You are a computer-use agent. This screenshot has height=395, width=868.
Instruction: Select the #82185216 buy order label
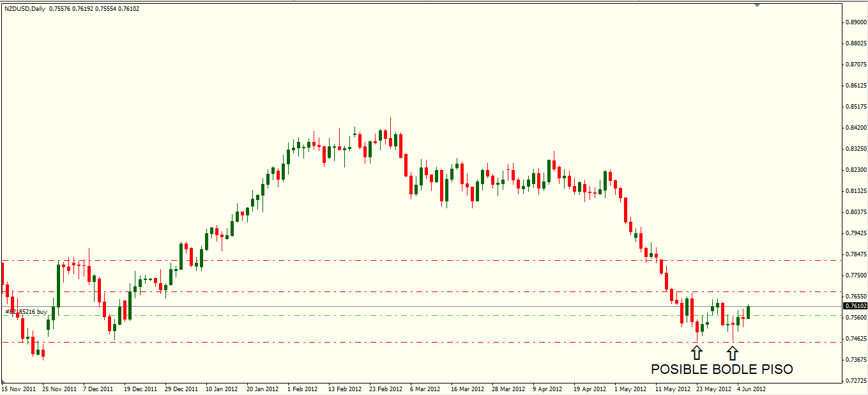click(x=26, y=312)
